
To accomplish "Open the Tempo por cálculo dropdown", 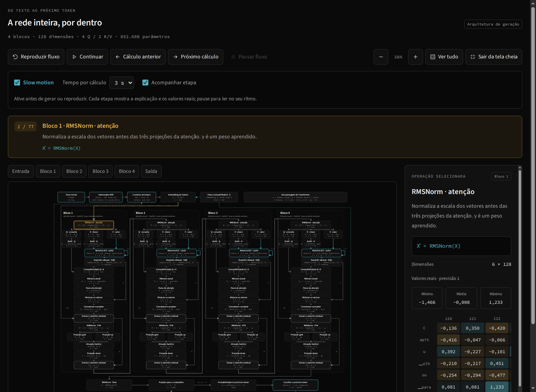I will (x=122, y=83).
